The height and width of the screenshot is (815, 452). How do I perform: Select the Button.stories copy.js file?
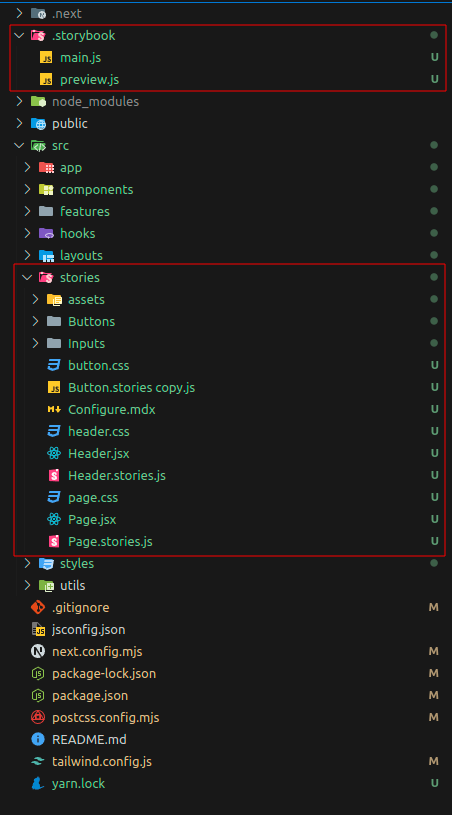pyautogui.click(x=131, y=388)
